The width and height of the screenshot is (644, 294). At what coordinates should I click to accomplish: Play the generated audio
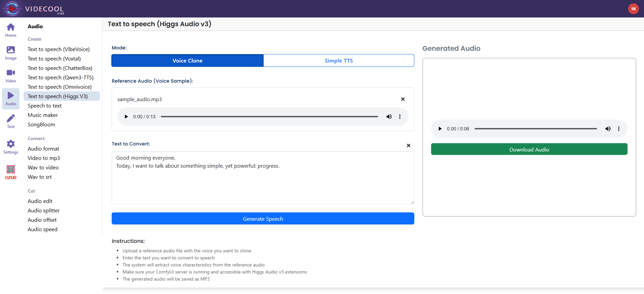(440, 129)
